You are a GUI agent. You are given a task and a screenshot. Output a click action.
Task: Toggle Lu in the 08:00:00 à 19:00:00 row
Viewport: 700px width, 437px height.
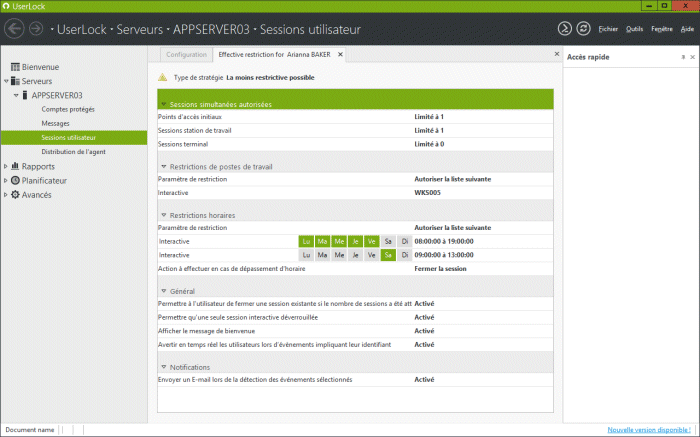tap(306, 241)
